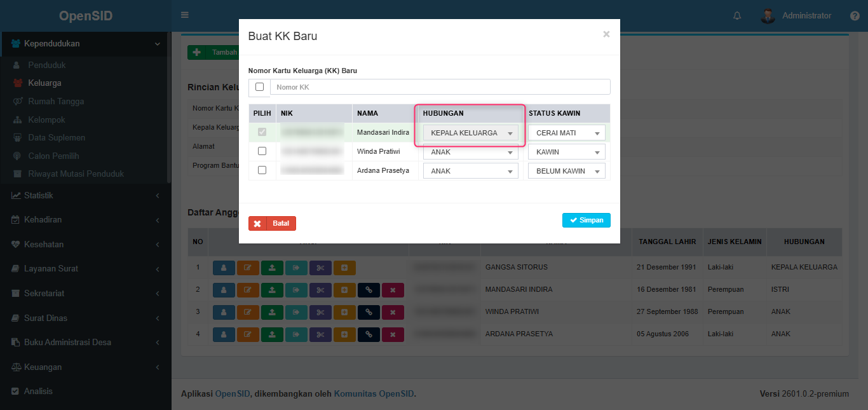Click the hamburger sidebar toggle icon
Image resolution: width=868 pixels, height=410 pixels.
click(185, 15)
